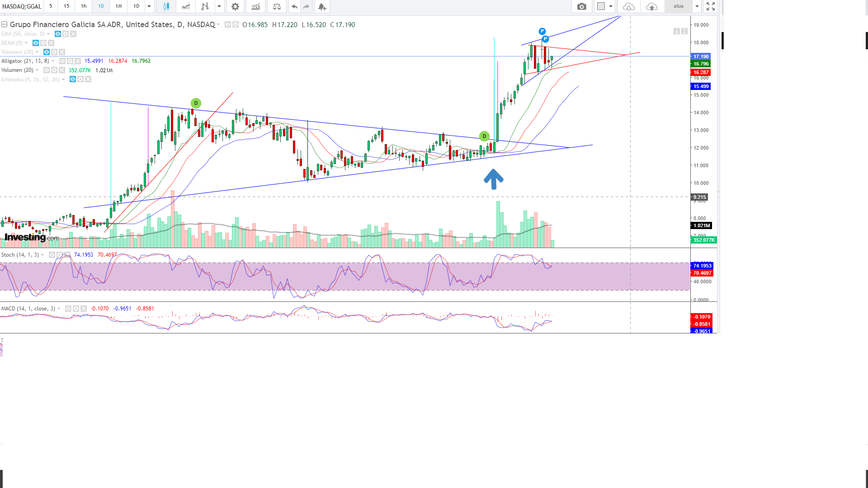Click upper P marker on chart
This screenshot has width=868, height=488.
(x=542, y=31)
